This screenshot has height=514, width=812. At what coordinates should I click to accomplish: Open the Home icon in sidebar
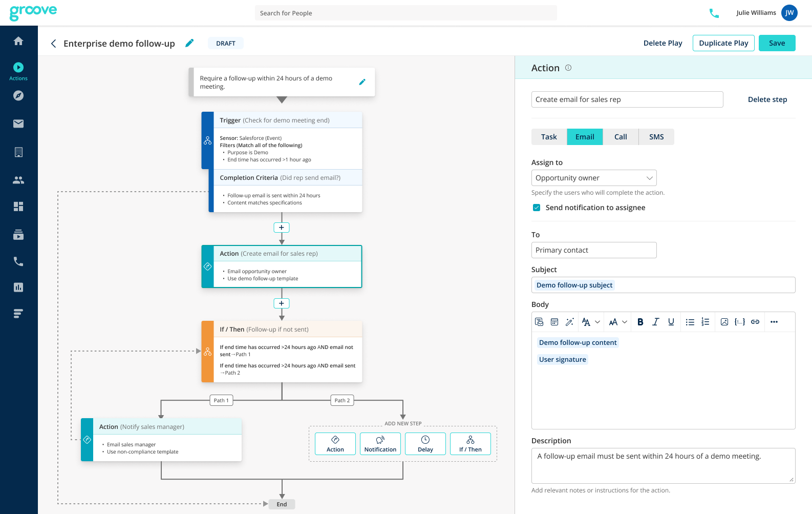pyautogui.click(x=18, y=41)
